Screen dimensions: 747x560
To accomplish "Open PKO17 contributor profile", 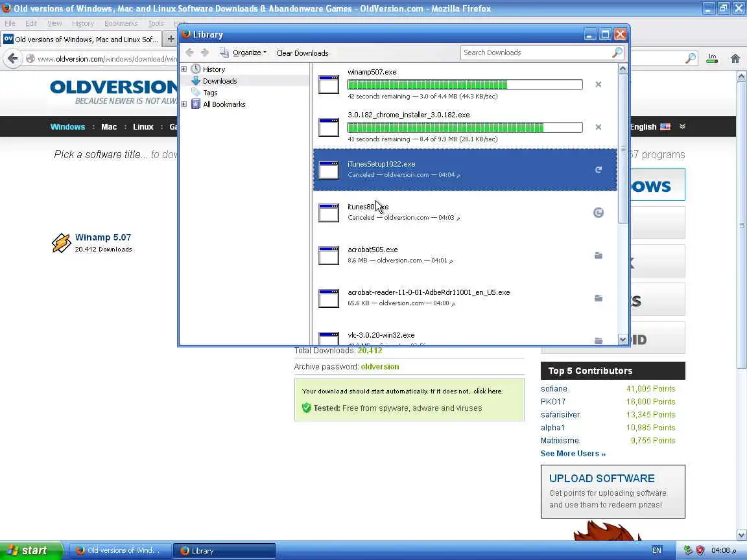I will tap(552, 401).
